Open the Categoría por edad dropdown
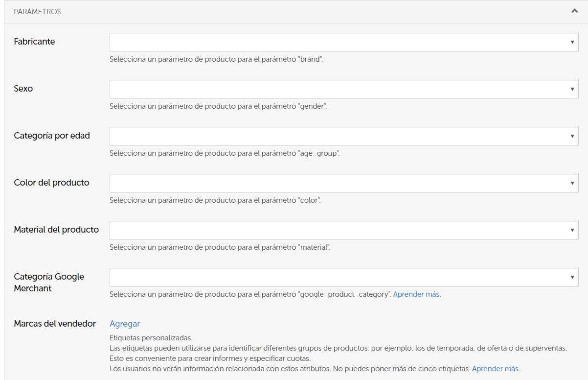The width and height of the screenshot is (588, 380). coord(343,136)
